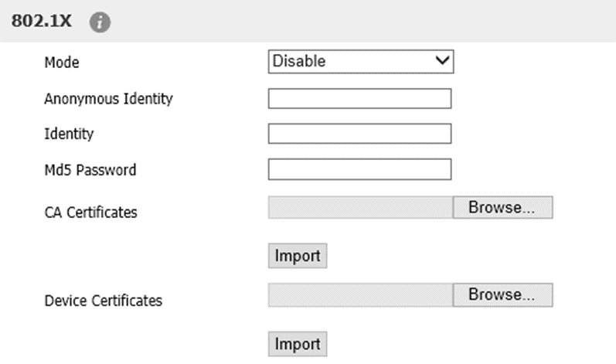
Task: Click the Mode field label
Action: 62,63
